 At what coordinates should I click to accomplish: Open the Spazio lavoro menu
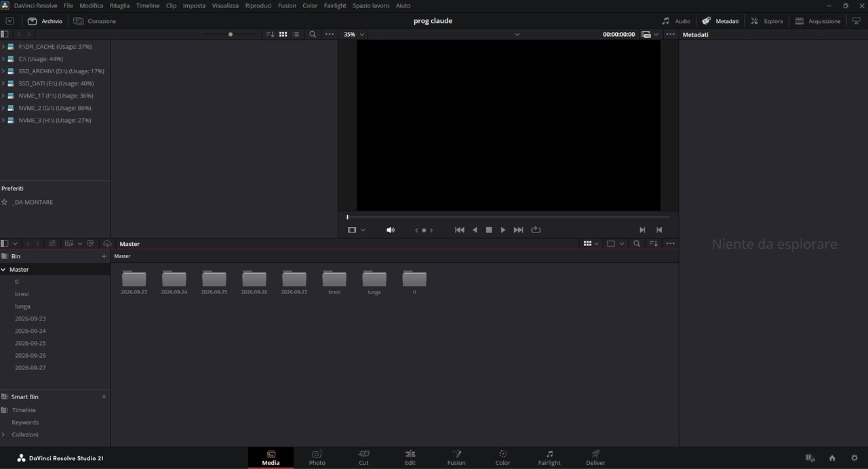click(x=371, y=5)
